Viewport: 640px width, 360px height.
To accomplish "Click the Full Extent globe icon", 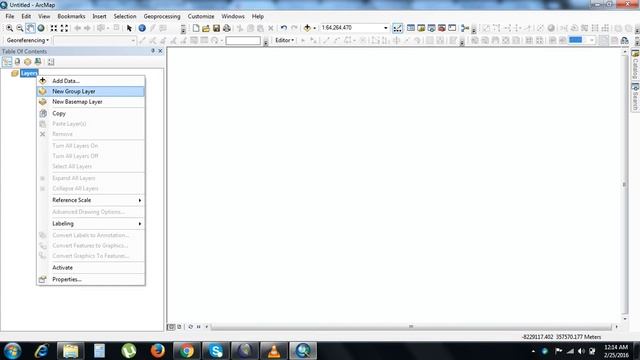I will [41, 28].
